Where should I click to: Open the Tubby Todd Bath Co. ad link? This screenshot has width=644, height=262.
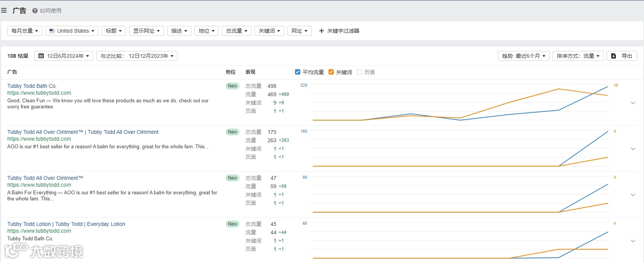pyautogui.click(x=32, y=86)
